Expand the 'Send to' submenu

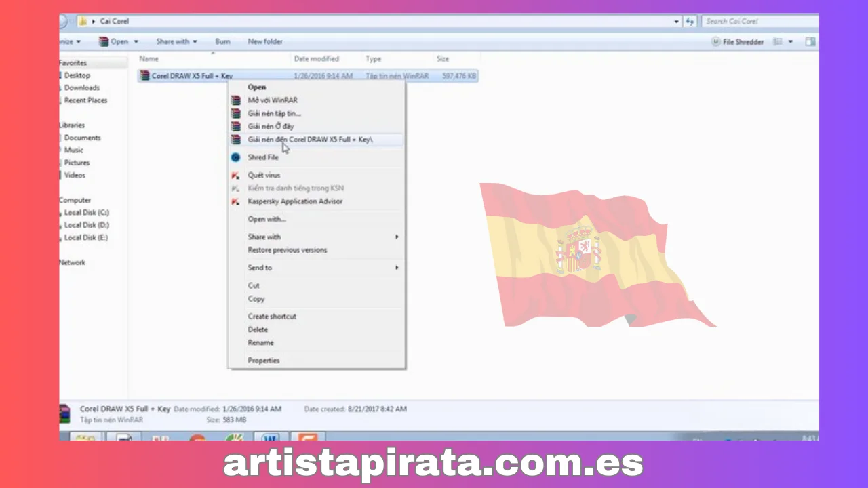pyautogui.click(x=316, y=268)
